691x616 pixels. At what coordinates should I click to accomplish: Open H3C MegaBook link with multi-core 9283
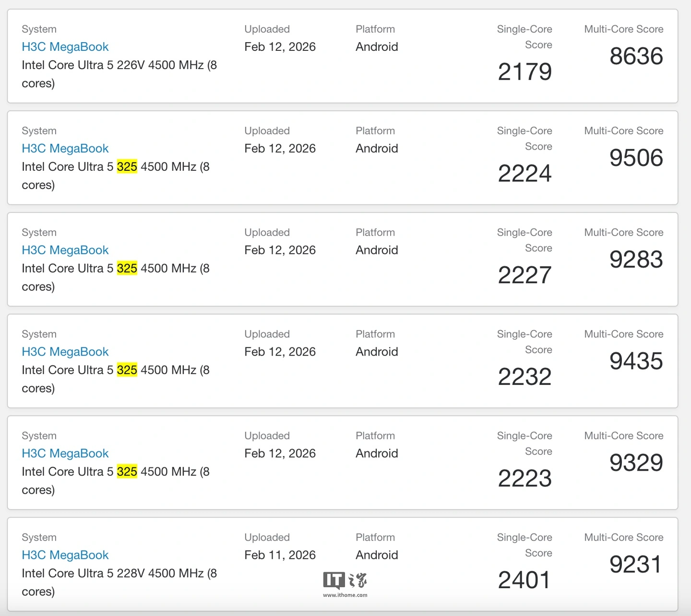click(x=65, y=250)
